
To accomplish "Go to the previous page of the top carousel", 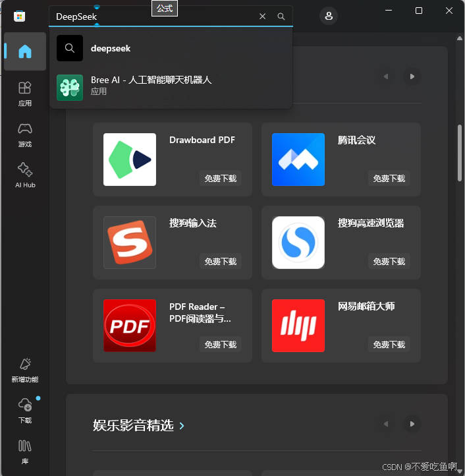I will (386, 76).
